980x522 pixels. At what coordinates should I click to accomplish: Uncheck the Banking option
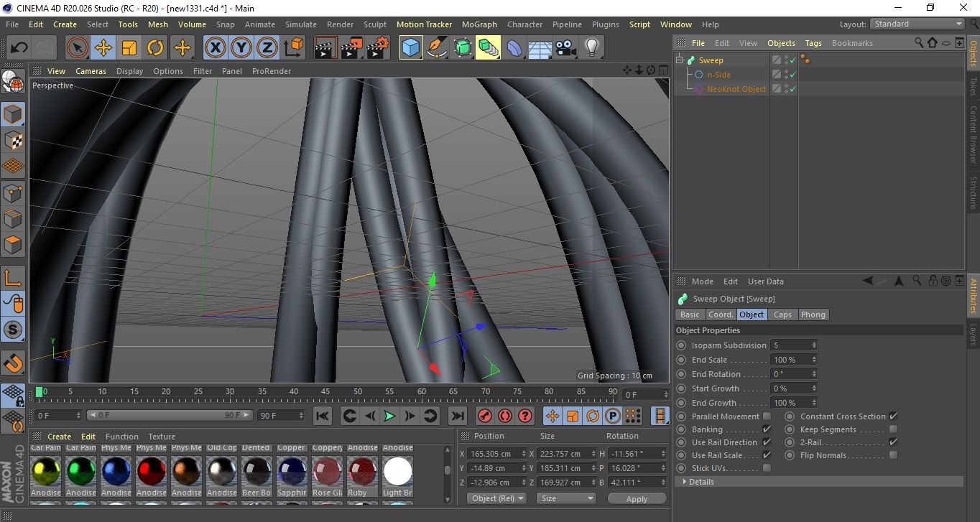[x=767, y=429]
